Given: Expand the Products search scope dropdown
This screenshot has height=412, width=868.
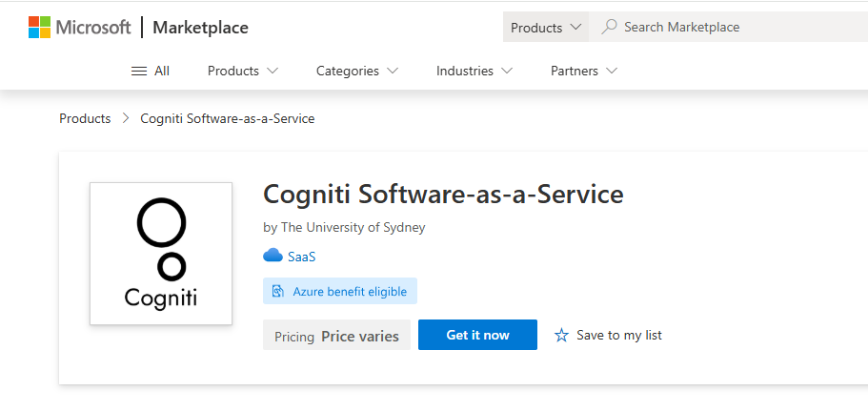Looking at the screenshot, I should pyautogui.click(x=545, y=28).
